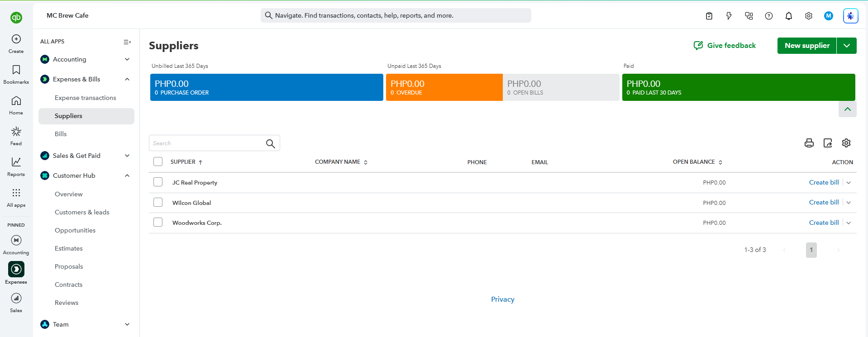Export the supplier list to file
The height and width of the screenshot is (337, 868).
(828, 143)
